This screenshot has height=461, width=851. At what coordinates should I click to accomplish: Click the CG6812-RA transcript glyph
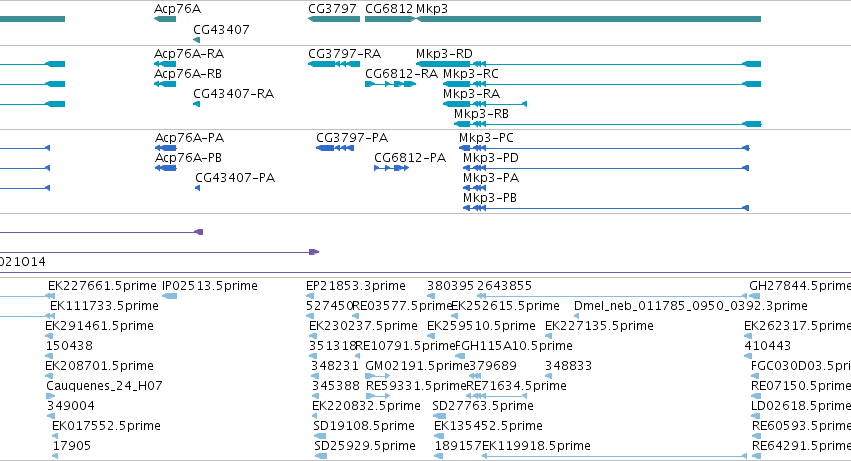tap(390, 84)
